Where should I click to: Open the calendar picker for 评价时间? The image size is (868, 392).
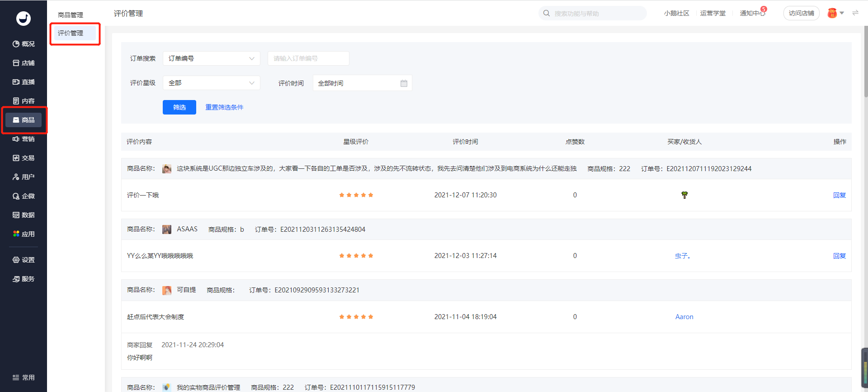point(404,83)
